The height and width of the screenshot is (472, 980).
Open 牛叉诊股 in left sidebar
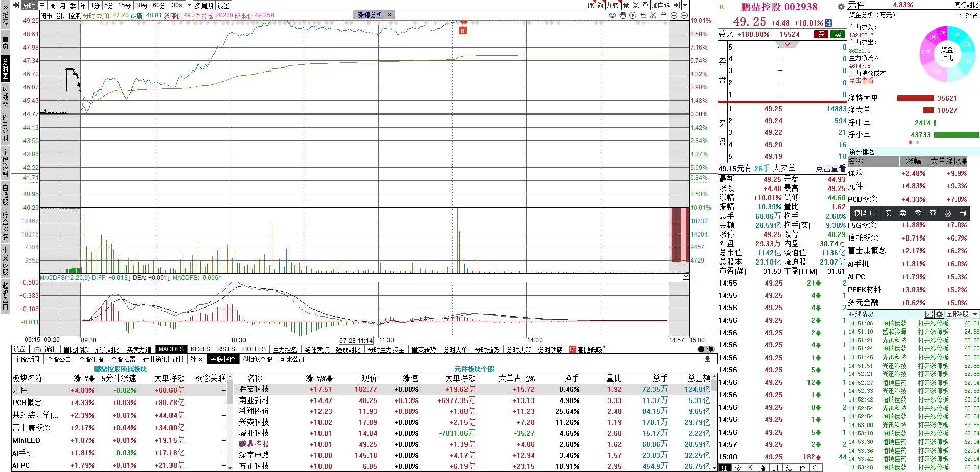[5, 261]
